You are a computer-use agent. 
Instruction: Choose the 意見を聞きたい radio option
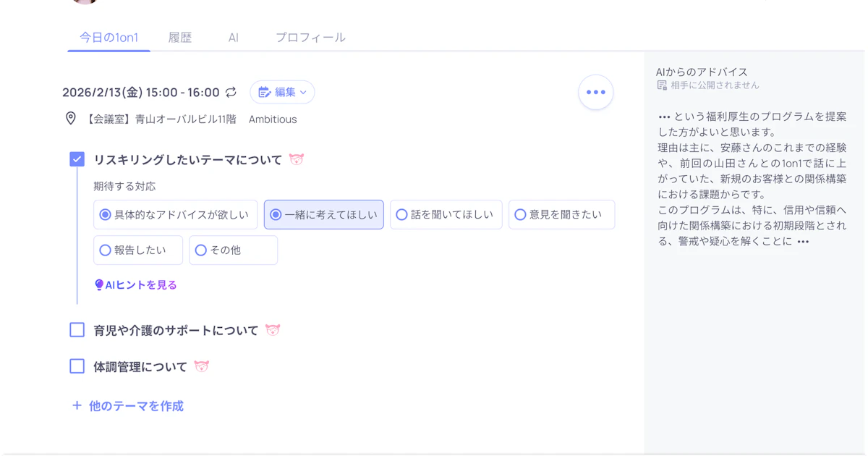pos(520,215)
